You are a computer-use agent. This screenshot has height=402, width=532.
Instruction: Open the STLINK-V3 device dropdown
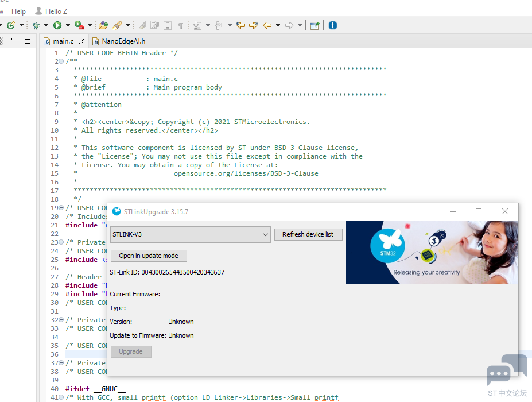click(x=191, y=235)
